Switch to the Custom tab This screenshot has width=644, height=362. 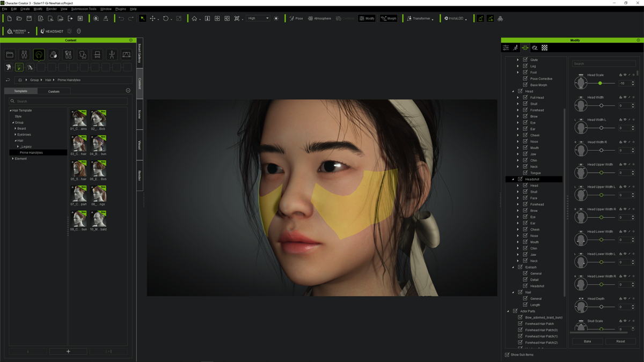pyautogui.click(x=54, y=91)
